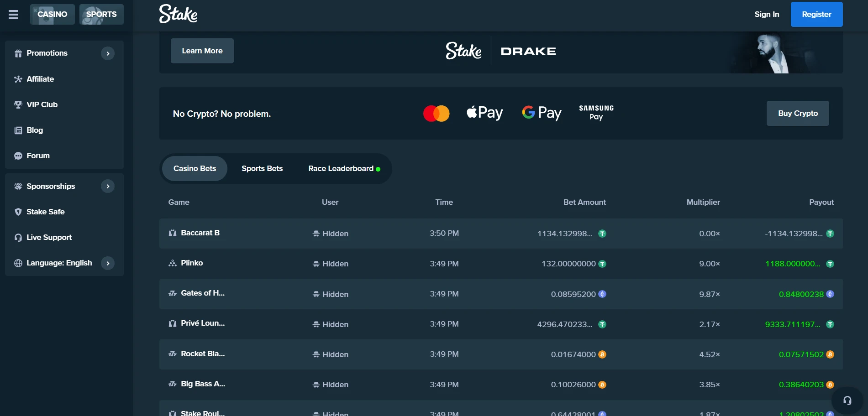The height and width of the screenshot is (416, 868).
Task: Click the Plinko game icon
Action: [173, 263]
